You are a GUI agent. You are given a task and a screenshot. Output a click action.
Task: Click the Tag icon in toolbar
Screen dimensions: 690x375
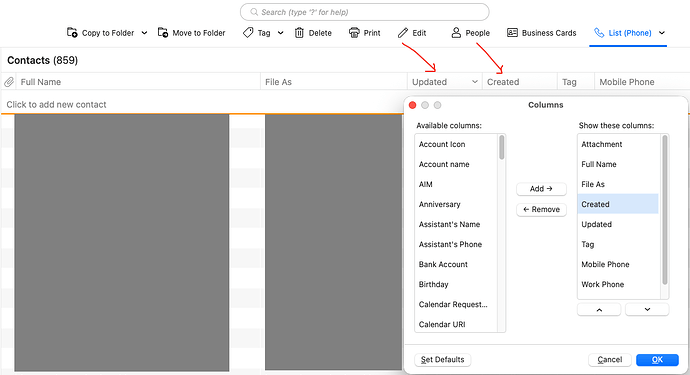pos(248,33)
